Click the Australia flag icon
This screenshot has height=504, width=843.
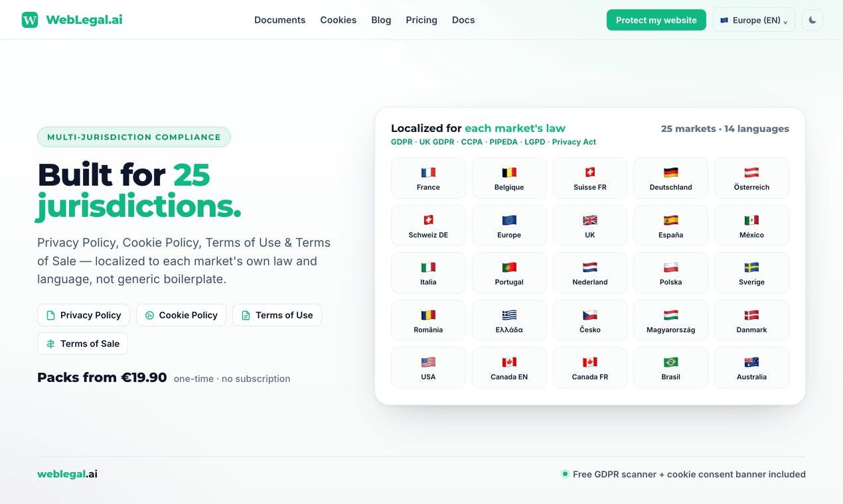(751, 362)
